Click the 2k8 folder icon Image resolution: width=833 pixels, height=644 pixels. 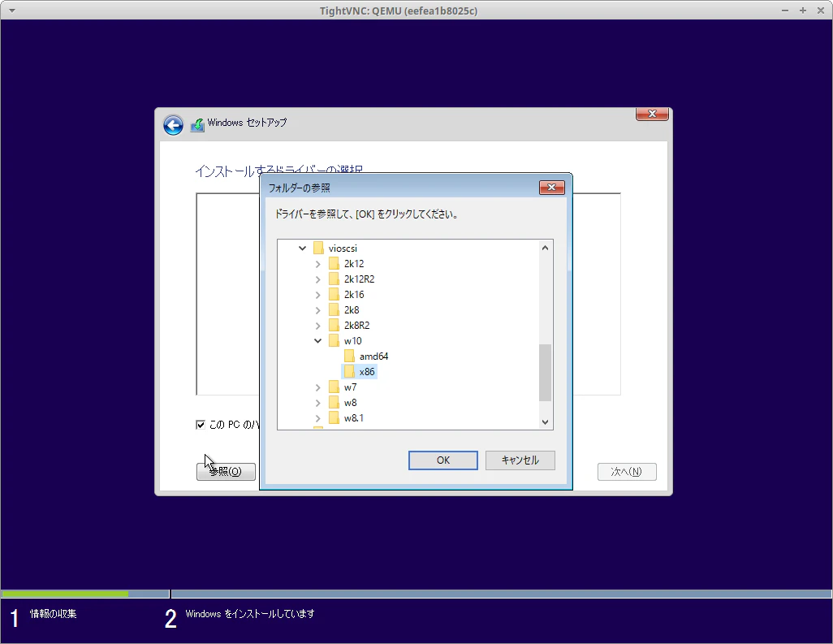point(334,309)
